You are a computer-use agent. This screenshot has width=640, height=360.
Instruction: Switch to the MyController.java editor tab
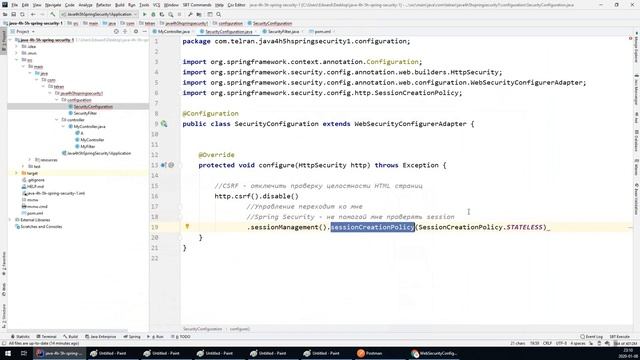click(173, 31)
